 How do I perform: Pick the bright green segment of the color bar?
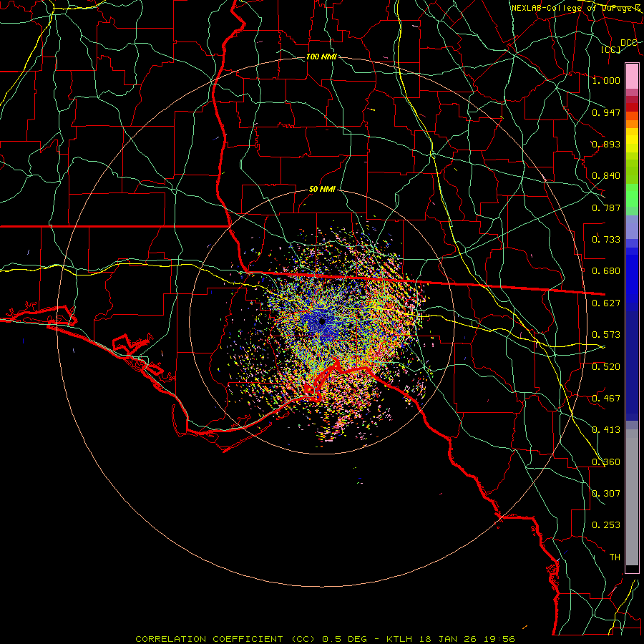[x=632, y=195]
